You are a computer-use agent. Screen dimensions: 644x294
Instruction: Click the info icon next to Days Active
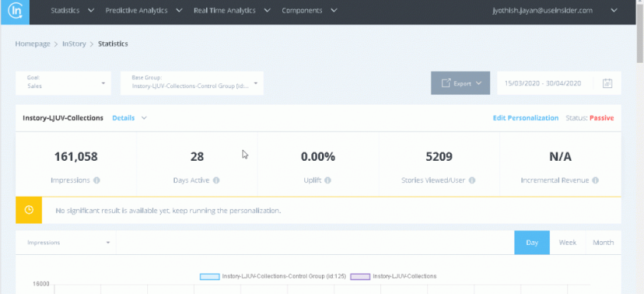(x=216, y=181)
